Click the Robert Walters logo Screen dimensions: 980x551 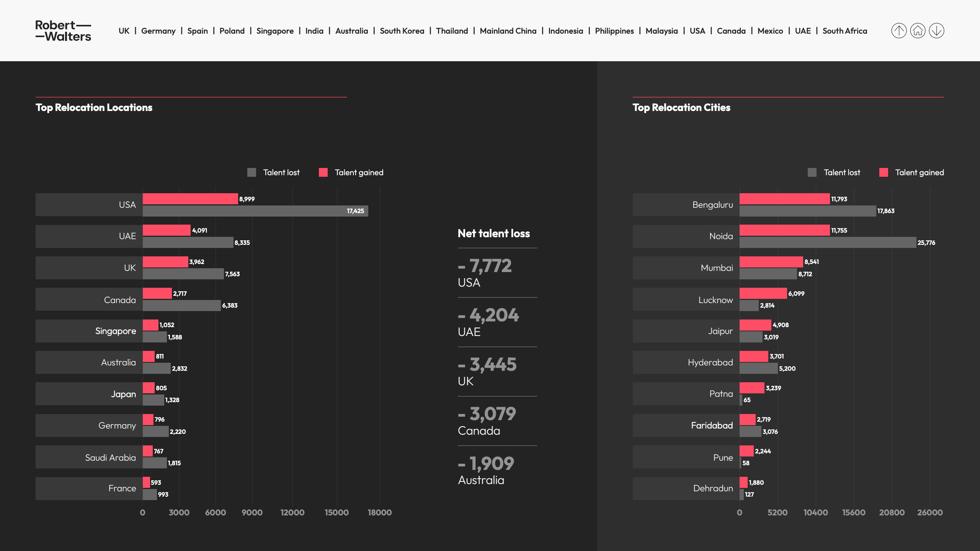(63, 31)
